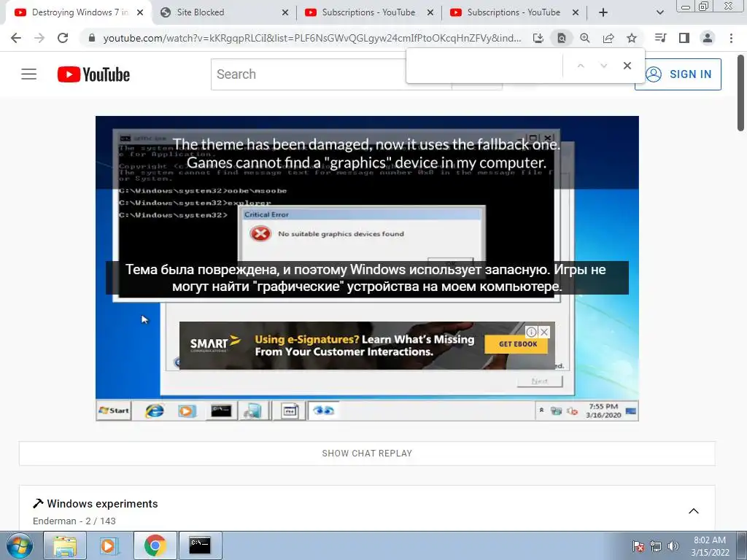Click the address bar URL
The height and width of the screenshot is (560, 747).
312,38
